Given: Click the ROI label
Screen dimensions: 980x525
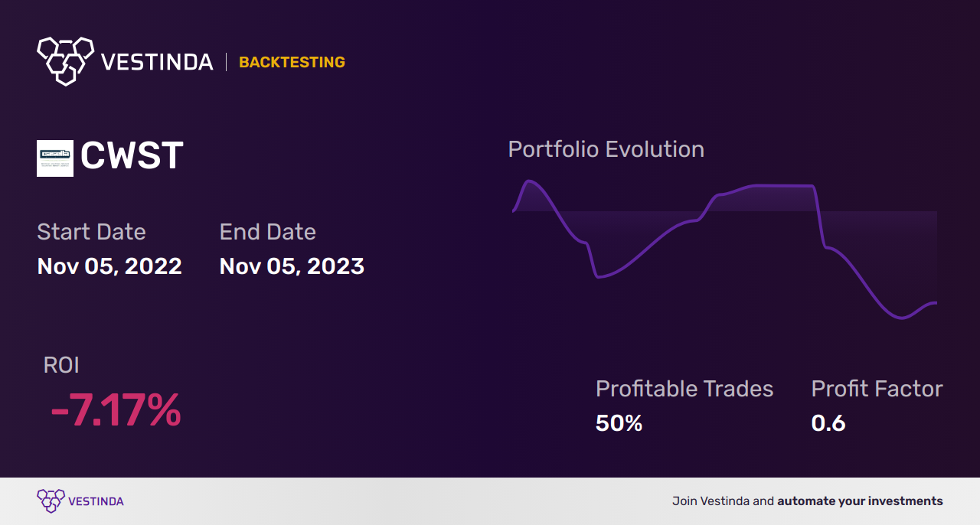Looking at the screenshot, I should (61, 365).
